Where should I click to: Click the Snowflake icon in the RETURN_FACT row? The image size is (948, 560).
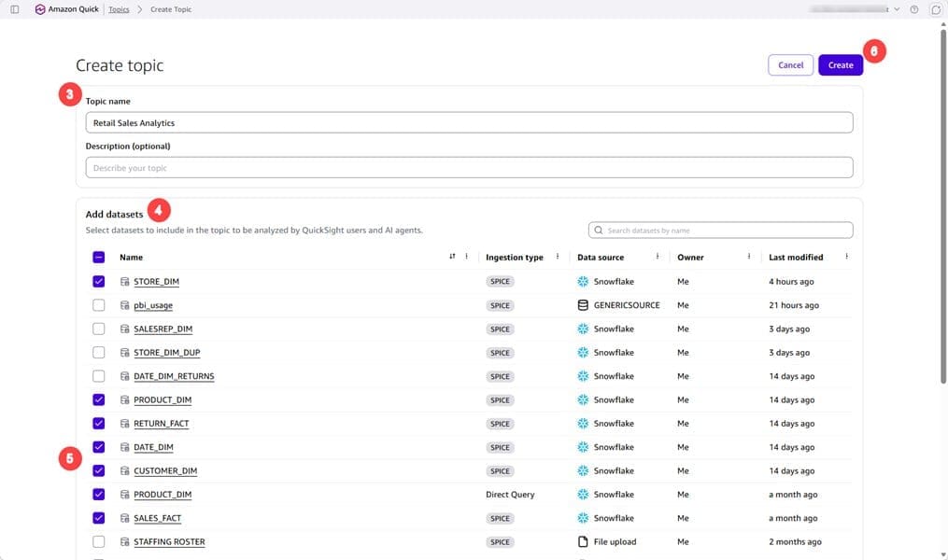pos(583,424)
